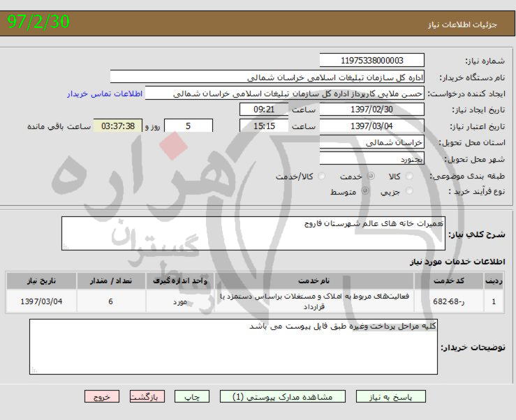Click the کد خدمت column header
Image resolution: width=516 pixels, height=420 pixels.
click(x=449, y=280)
